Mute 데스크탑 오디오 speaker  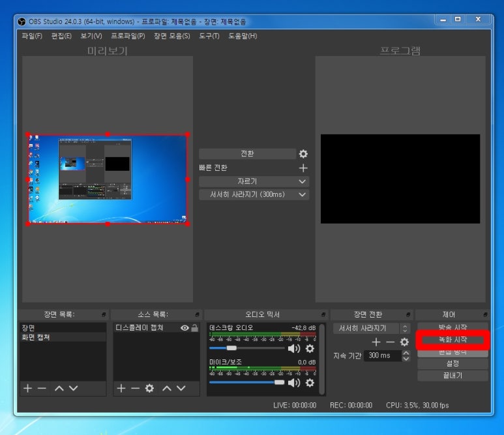(294, 348)
